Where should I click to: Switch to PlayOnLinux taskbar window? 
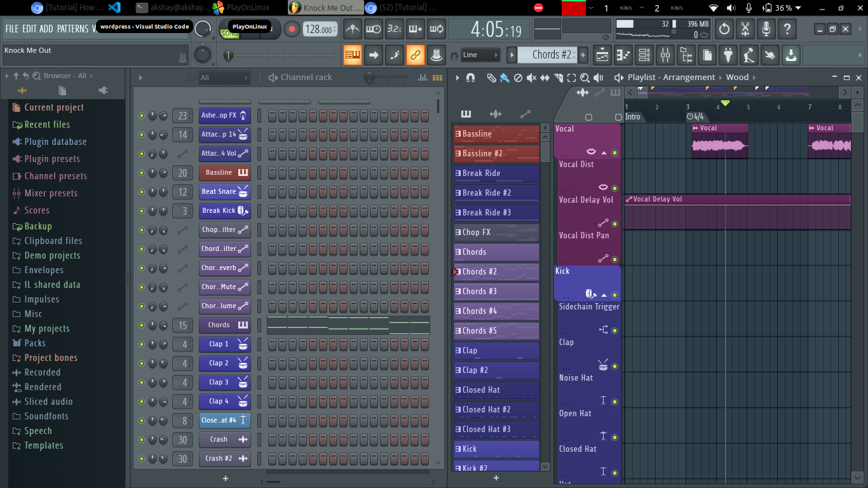point(241,8)
